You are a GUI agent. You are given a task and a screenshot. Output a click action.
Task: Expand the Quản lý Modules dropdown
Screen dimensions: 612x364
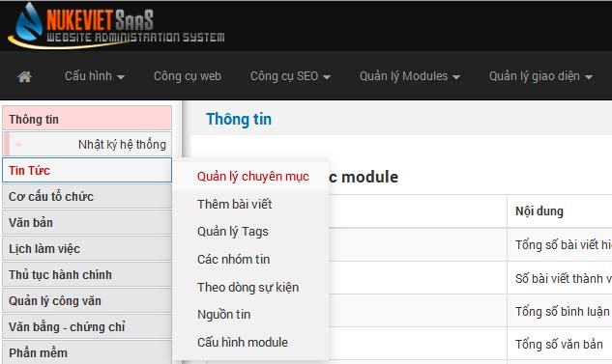[x=410, y=76]
